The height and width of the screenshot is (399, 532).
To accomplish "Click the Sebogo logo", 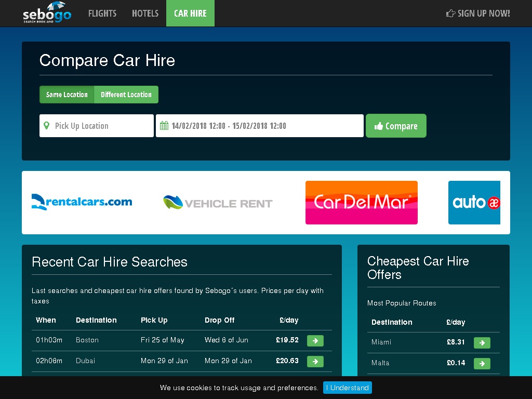I will (x=47, y=13).
